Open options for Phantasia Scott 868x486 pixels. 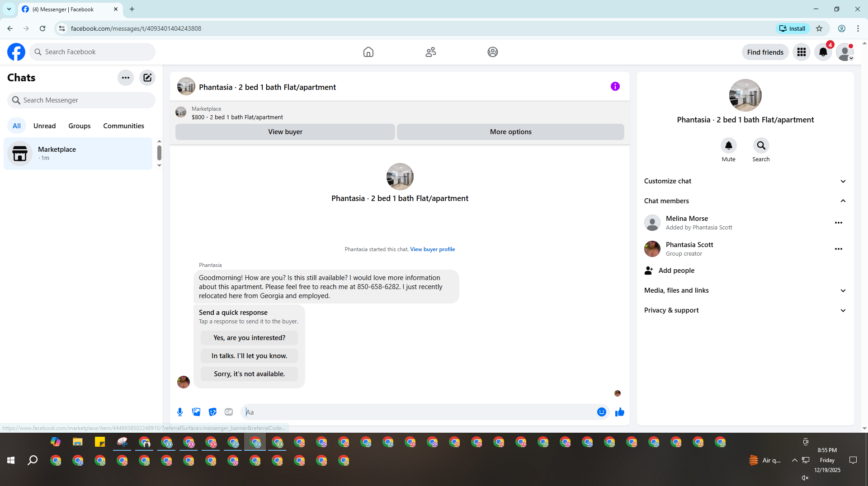(x=839, y=249)
